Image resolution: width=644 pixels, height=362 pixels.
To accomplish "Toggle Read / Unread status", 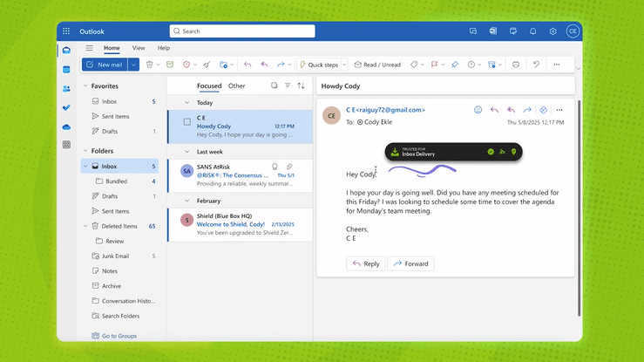I will pyautogui.click(x=377, y=65).
